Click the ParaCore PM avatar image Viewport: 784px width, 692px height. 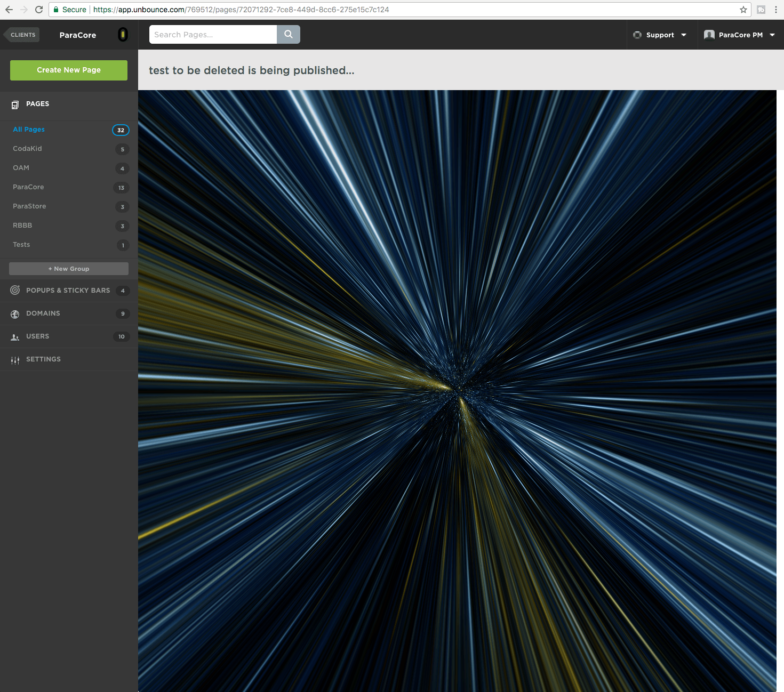click(x=709, y=35)
